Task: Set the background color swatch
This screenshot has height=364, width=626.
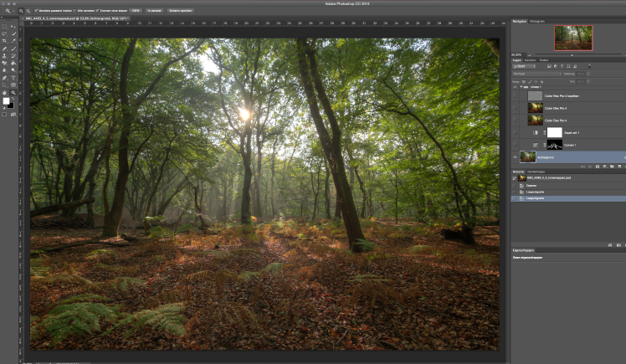Action: click(11, 105)
